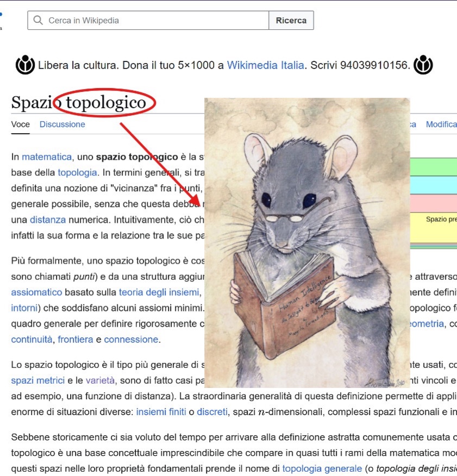Screen dimensions: 457x476
Task: Open the distanza link
Action: pyautogui.click(x=48, y=220)
